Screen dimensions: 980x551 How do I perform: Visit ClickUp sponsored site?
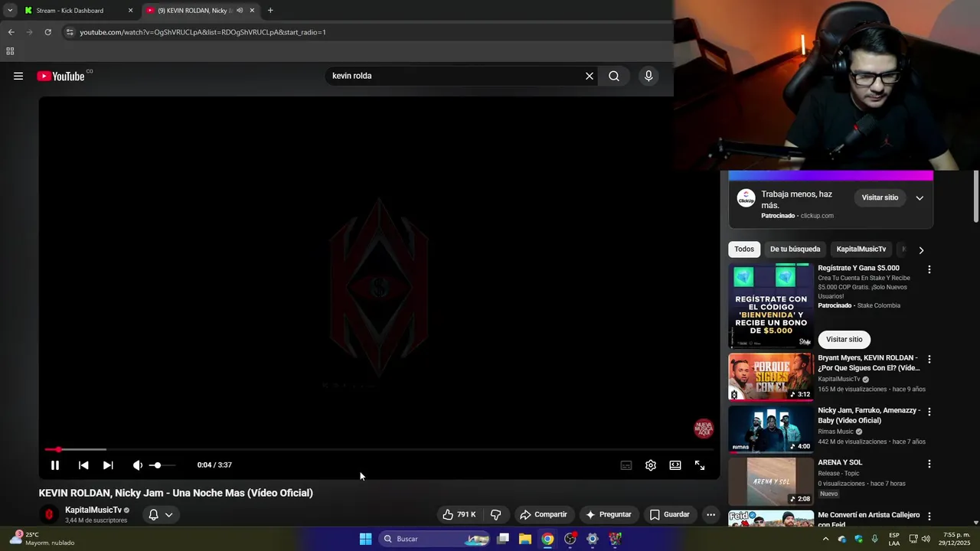pyautogui.click(x=880, y=197)
